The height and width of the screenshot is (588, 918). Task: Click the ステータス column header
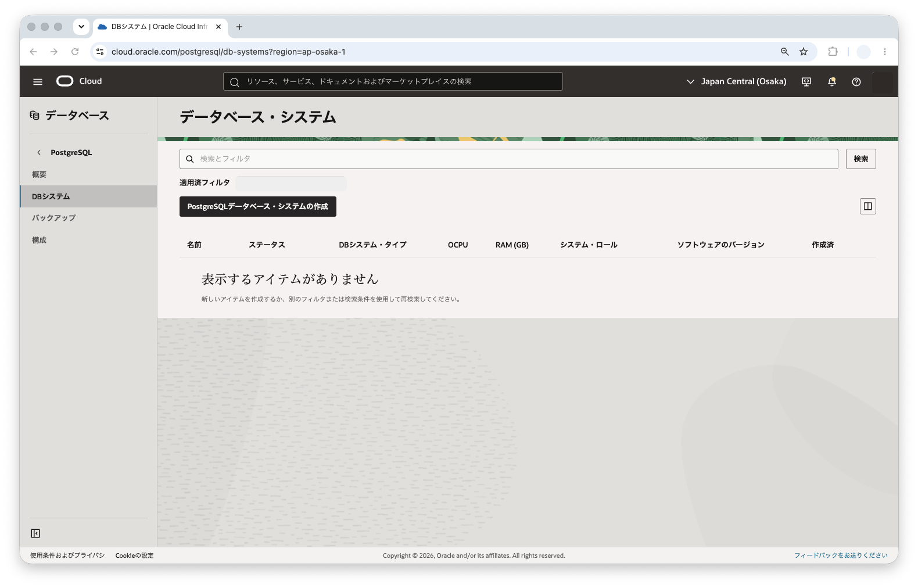click(x=267, y=245)
